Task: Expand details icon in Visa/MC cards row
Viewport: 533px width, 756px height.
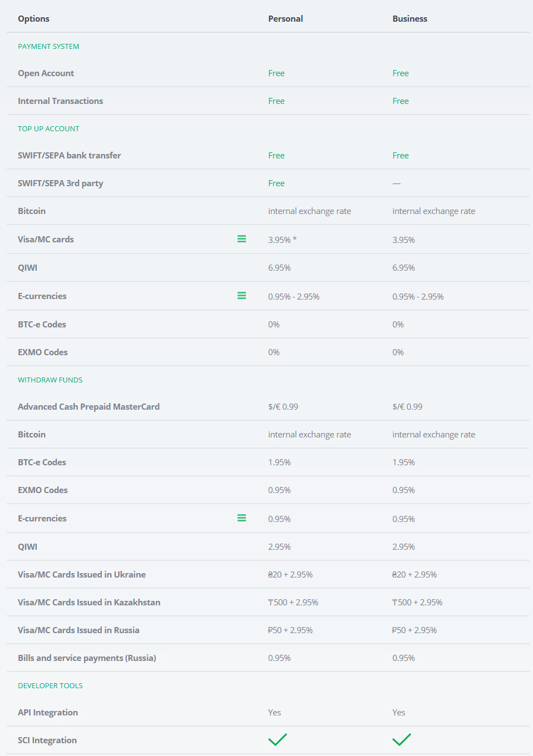Action: click(241, 239)
